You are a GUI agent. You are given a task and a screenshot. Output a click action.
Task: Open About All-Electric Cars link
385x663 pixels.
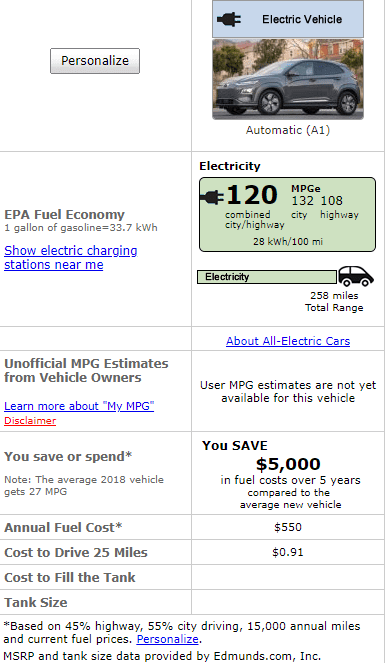pos(288,341)
